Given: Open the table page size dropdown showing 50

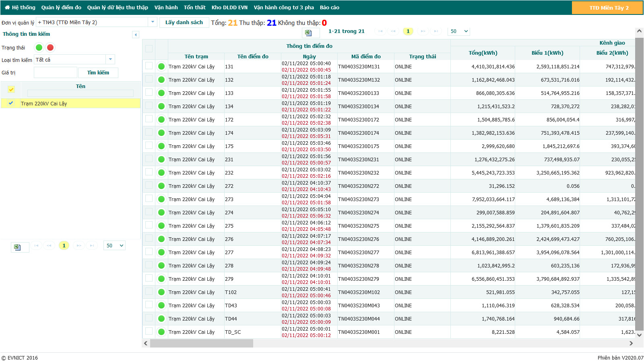Looking at the screenshot, I should coord(459,31).
